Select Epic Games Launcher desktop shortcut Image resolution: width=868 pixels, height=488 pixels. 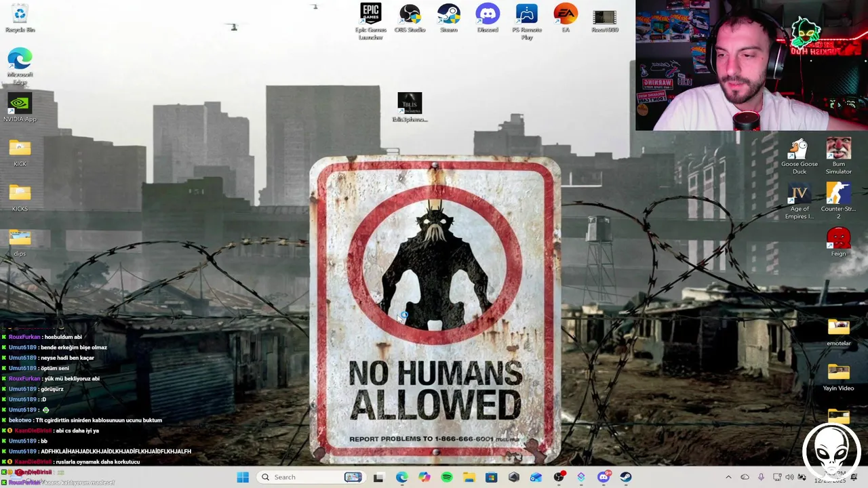point(371,21)
